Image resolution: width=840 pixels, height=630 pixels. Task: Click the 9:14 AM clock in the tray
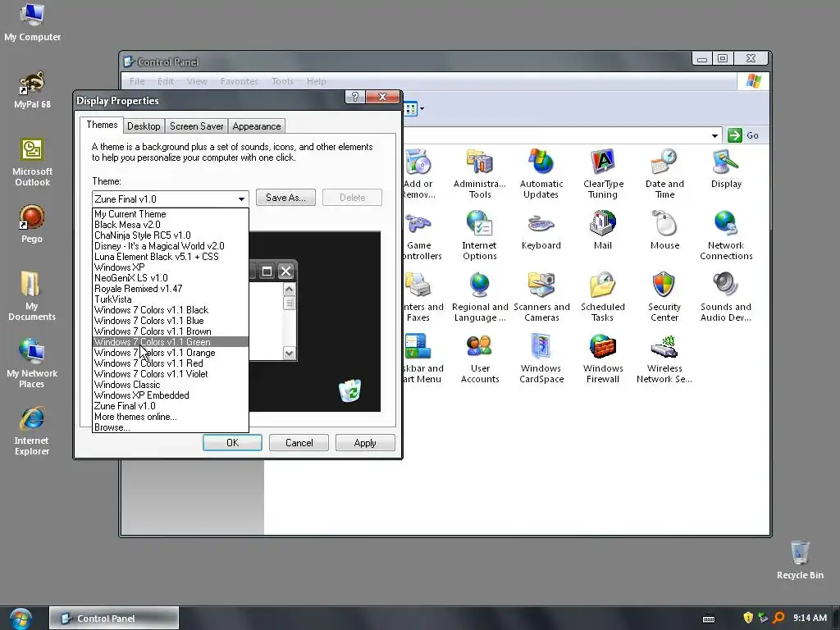(x=810, y=619)
